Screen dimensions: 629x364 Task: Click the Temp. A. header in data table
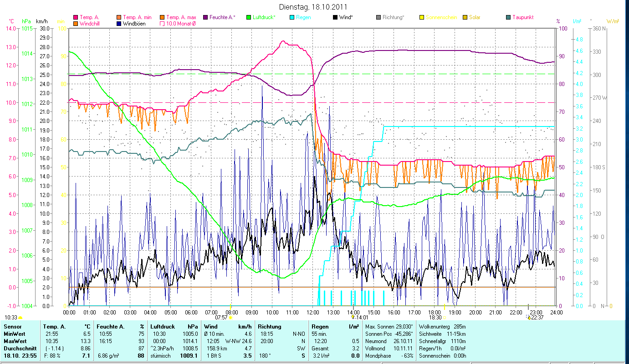click(x=54, y=327)
